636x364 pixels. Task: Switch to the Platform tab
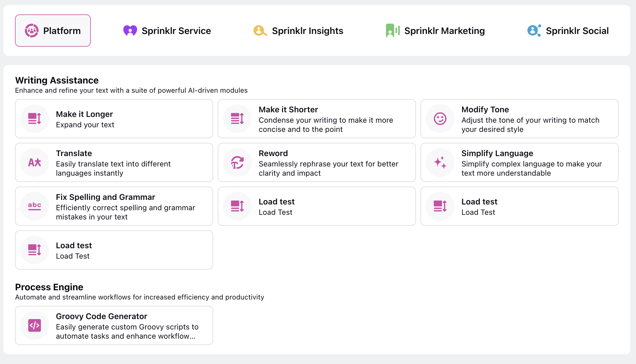pyautogui.click(x=53, y=31)
